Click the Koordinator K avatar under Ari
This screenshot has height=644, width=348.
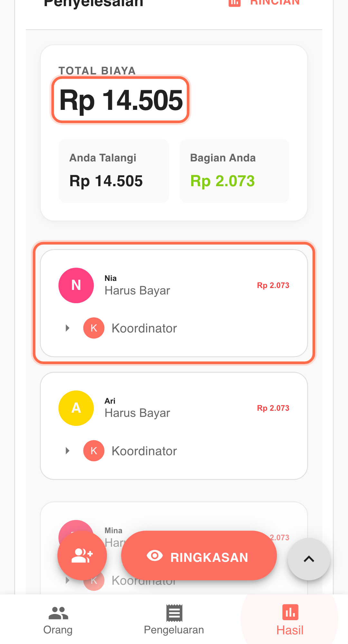coord(94,451)
